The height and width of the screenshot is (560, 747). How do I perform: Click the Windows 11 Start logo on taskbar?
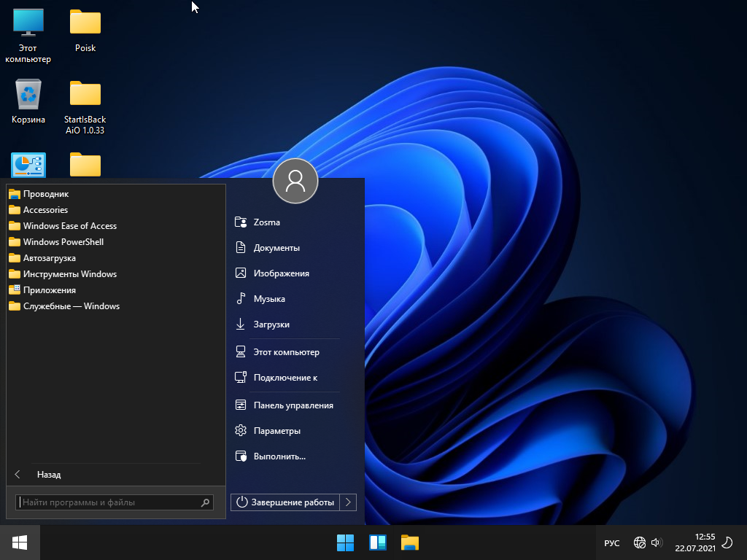pos(345,542)
